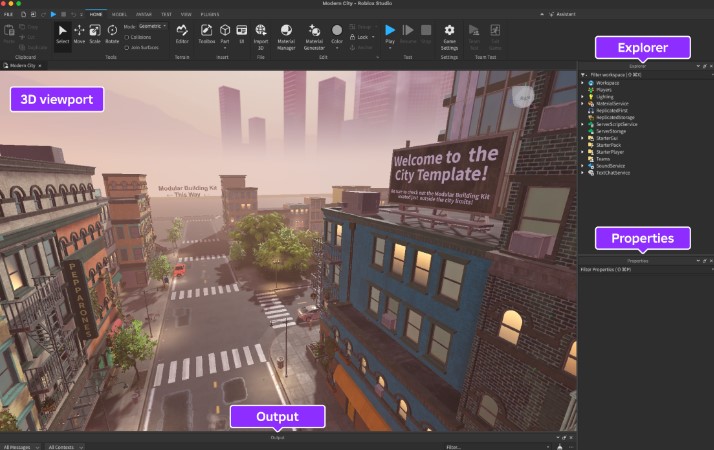Switch to the VIEW ribbon tab
Screen dimensions: 714x450
(186, 14)
